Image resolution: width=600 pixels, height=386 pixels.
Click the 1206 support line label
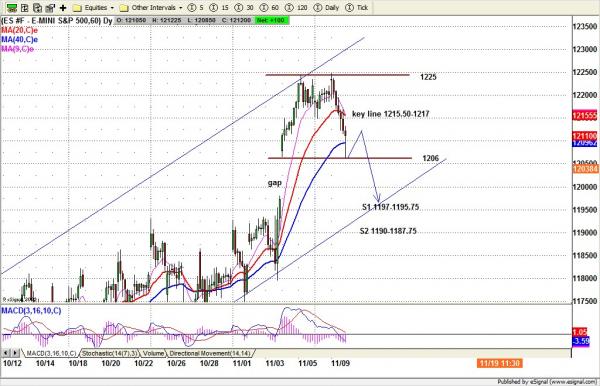[430, 158]
